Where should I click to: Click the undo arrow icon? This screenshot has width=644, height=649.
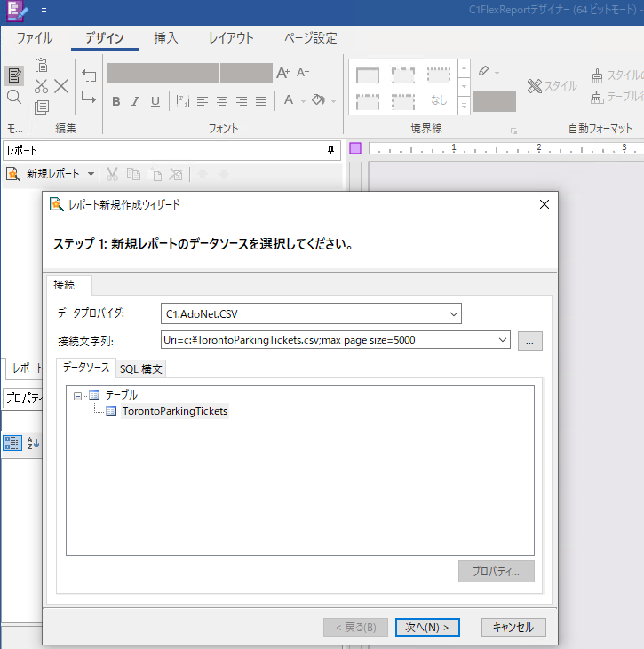(89, 75)
